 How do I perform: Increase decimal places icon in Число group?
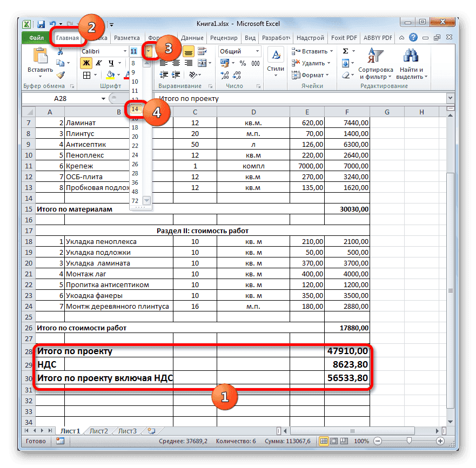click(223, 74)
